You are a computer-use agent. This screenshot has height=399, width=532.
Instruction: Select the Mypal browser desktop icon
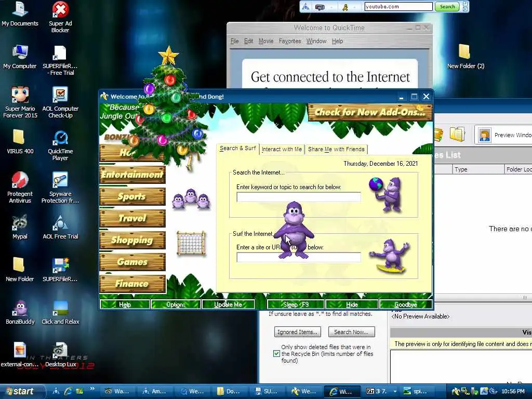[x=20, y=227]
